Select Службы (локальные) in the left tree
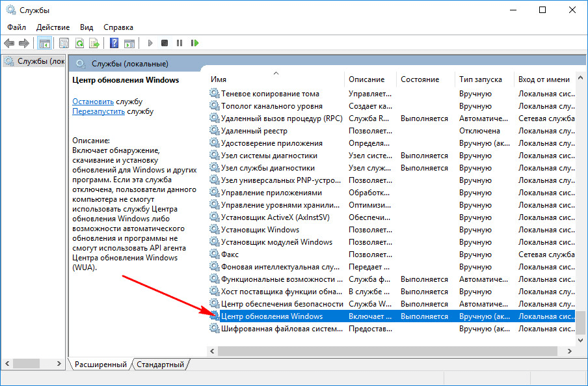The height and width of the screenshot is (386, 588). (x=34, y=61)
